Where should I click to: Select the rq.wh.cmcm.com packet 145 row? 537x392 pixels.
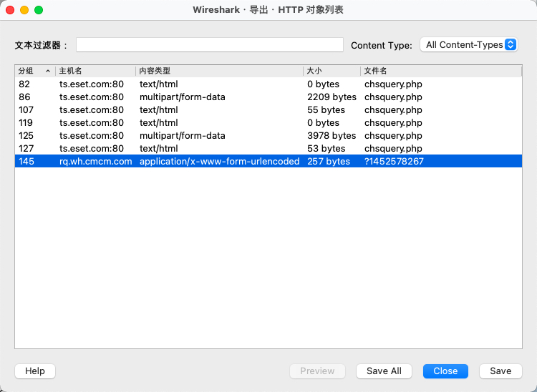pos(215,162)
